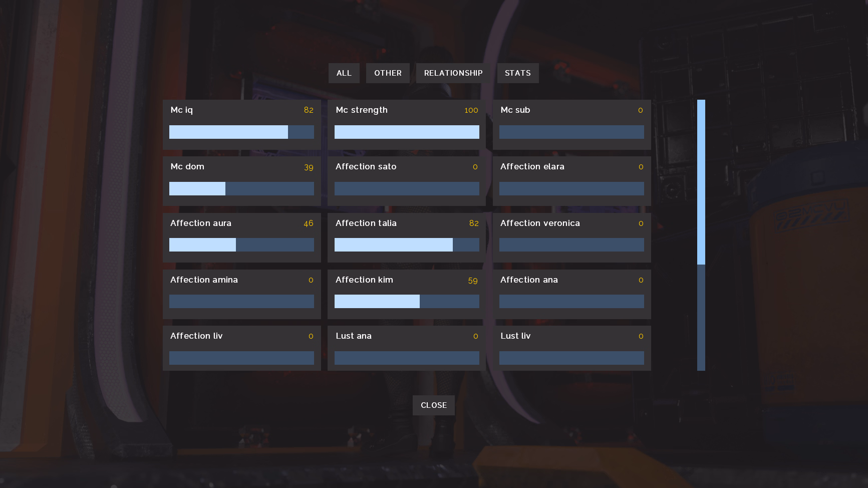Click the Mc iq progress bar
The image size is (868, 488).
click(241, 132)
